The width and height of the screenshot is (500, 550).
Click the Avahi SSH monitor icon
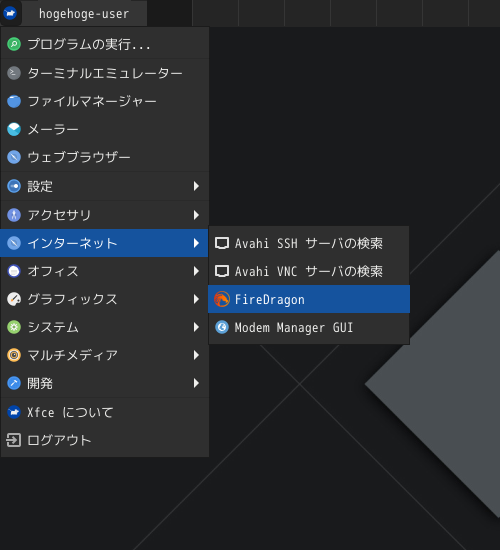tap(222, 243)
